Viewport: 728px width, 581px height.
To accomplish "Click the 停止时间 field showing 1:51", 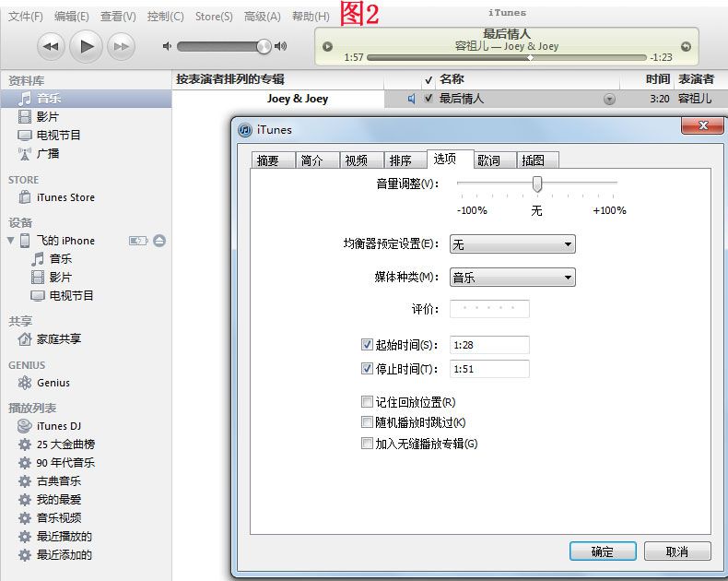I will [x=489, y=369].
